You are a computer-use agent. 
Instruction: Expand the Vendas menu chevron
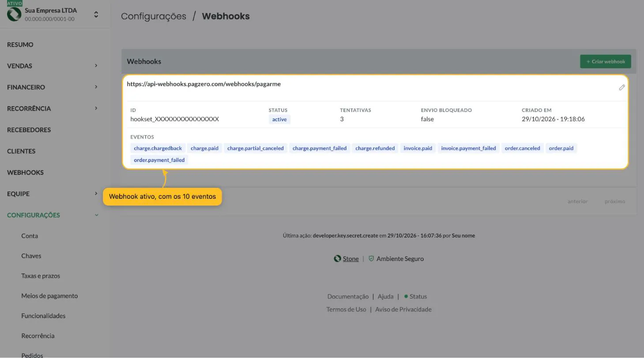point(96,66)
